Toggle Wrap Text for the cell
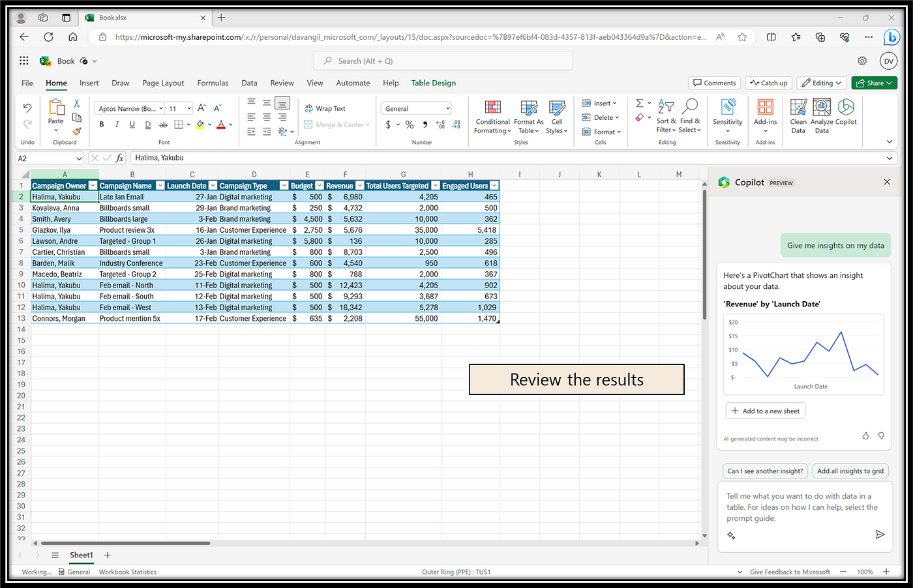Viewport: 913px width, 588px height. pos(325,108)
